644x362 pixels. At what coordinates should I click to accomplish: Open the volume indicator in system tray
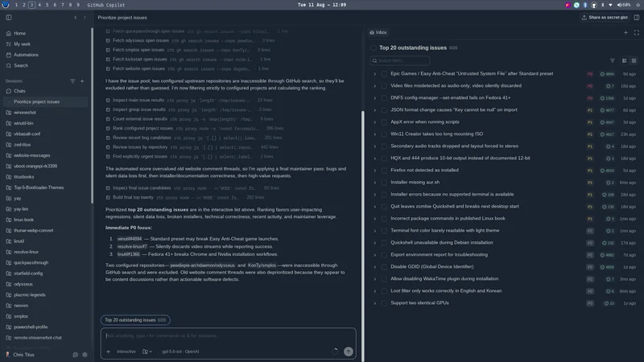coord(623,5)
